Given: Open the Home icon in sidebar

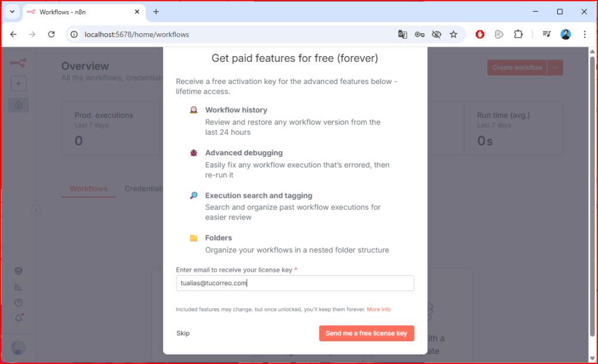Looking at the screenshot, I should [x=19, y=105].
